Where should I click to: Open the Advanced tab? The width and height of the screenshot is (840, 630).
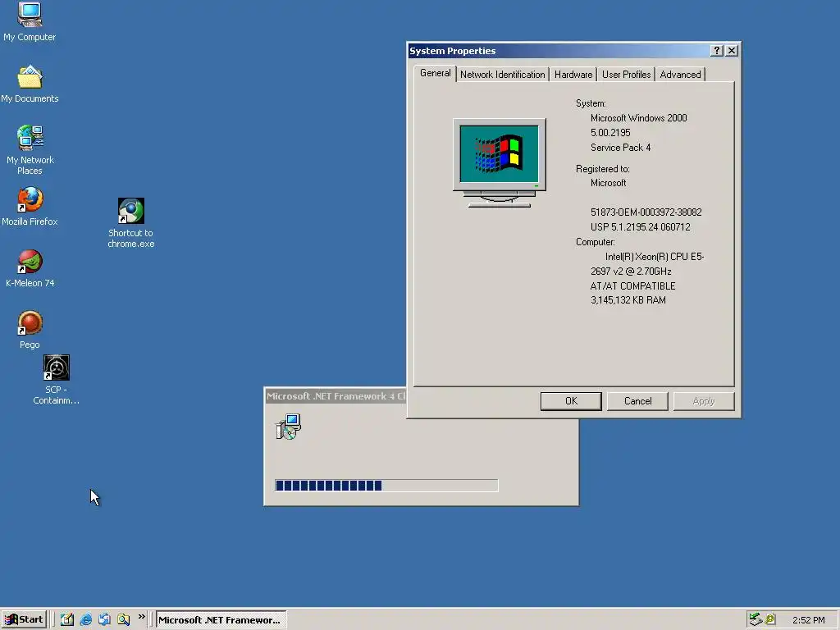[680, 75]
